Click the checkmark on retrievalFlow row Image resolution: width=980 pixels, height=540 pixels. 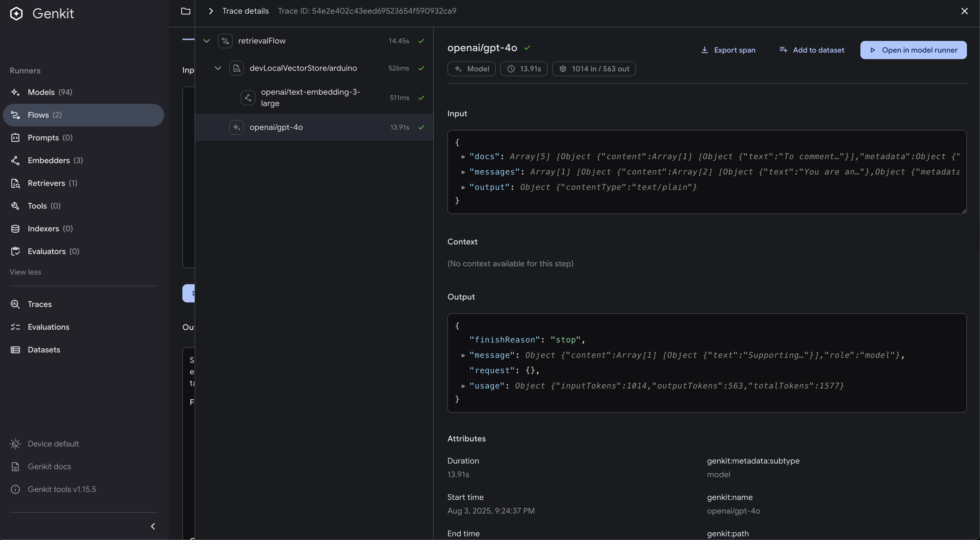pos(421,41)
